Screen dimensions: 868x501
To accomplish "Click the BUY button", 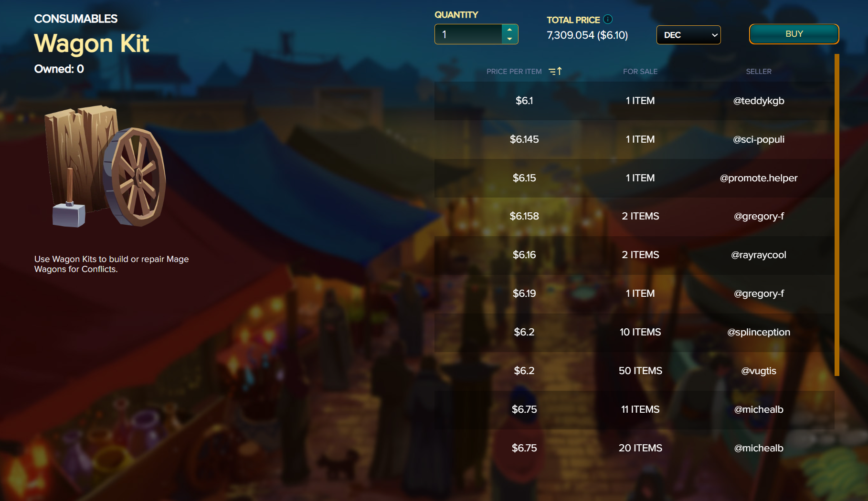I will (x=794, y=34).
